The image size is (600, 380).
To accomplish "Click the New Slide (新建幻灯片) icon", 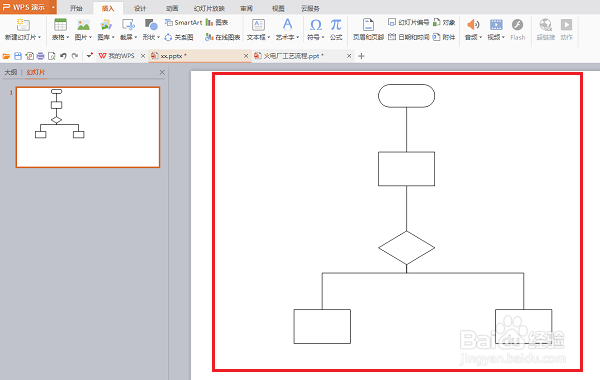I will click(x=23, y=25).
